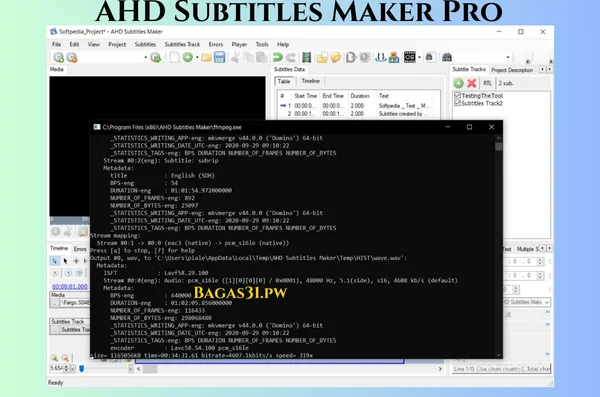Click the document with arrow export icon
The image size is (600, 397).
[x=351, y=57]
